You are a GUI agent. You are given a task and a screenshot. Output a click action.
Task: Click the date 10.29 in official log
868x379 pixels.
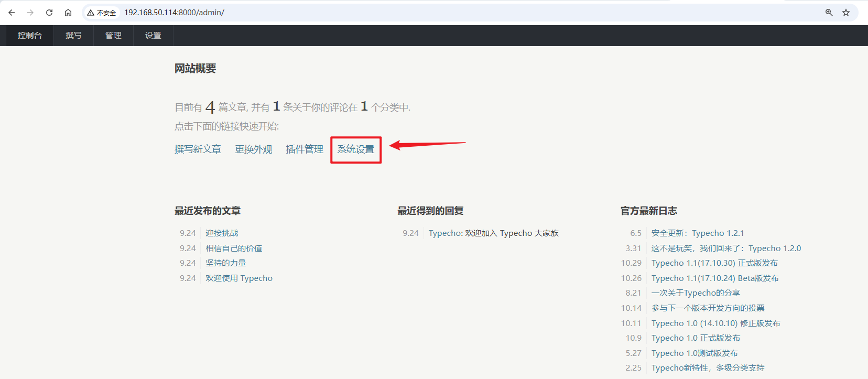tap(631, 263)
